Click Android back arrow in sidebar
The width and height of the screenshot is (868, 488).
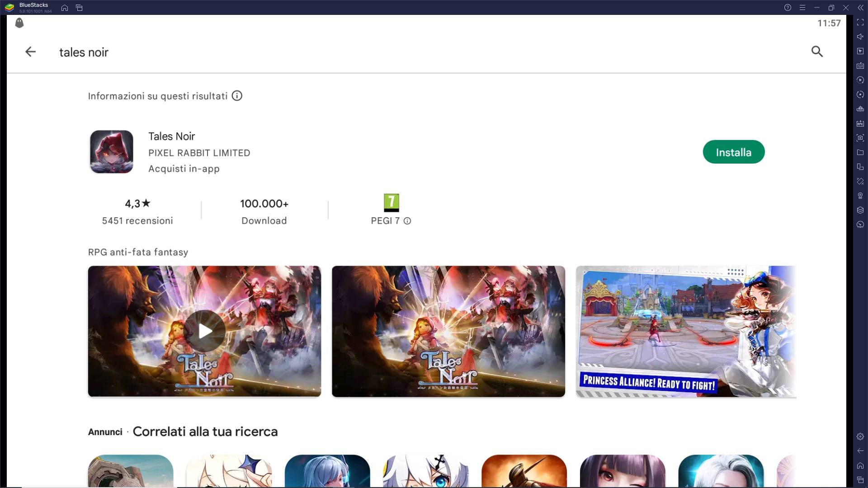pyautogui.click(x=860, y=451)
